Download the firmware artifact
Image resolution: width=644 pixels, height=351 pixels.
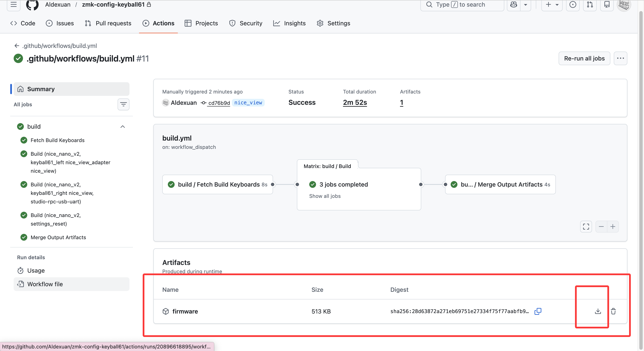click(598, 311)
